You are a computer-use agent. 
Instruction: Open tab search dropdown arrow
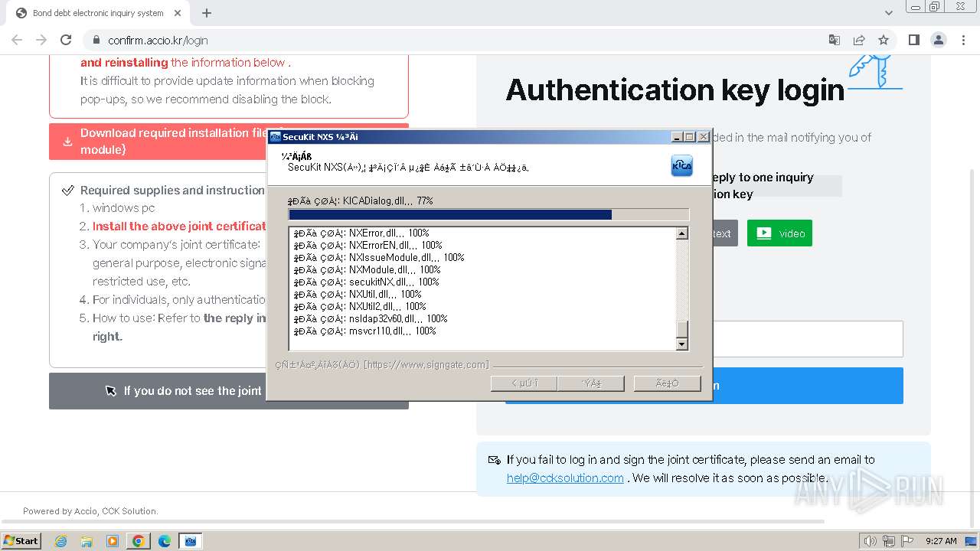888,13
